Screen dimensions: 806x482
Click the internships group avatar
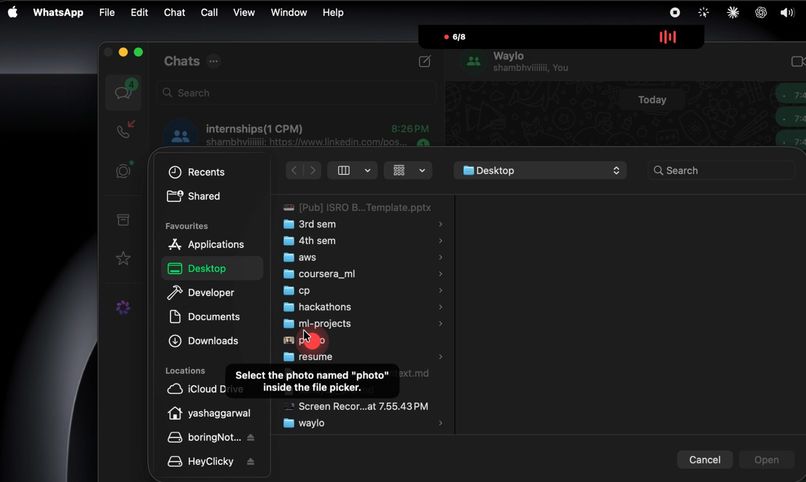(180, 134)
